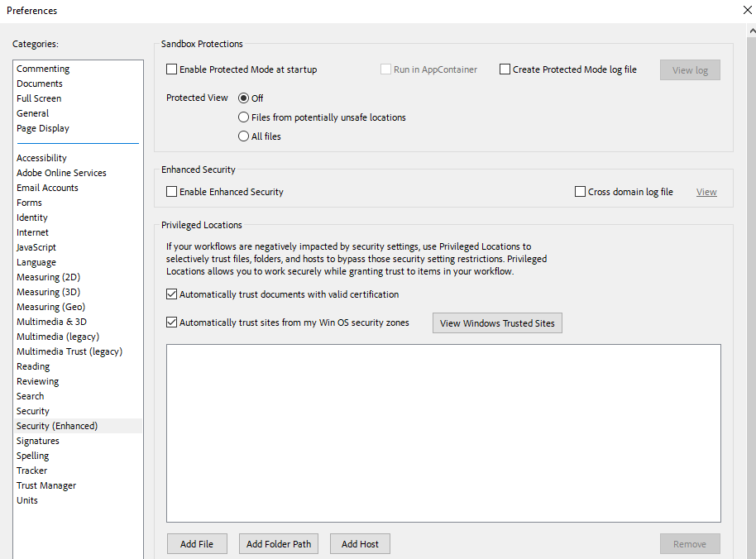Open Measuring (Geo) category

[x=78, y=307]
